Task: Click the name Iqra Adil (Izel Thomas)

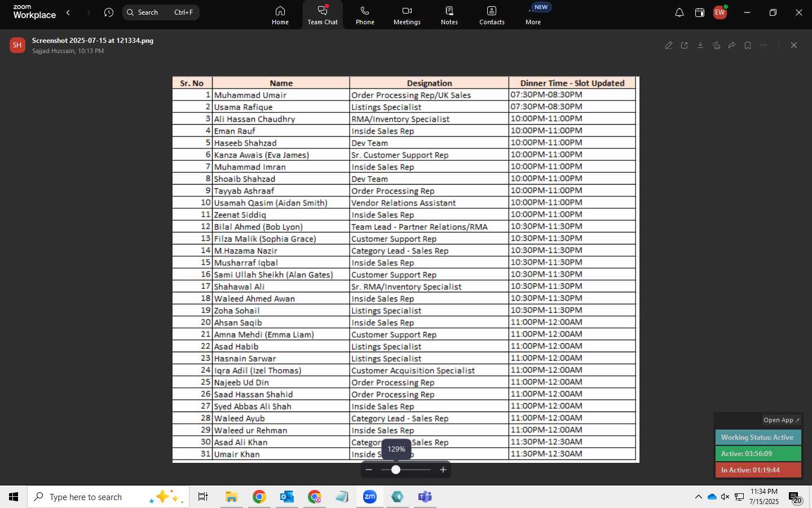Action: (257, 371)
